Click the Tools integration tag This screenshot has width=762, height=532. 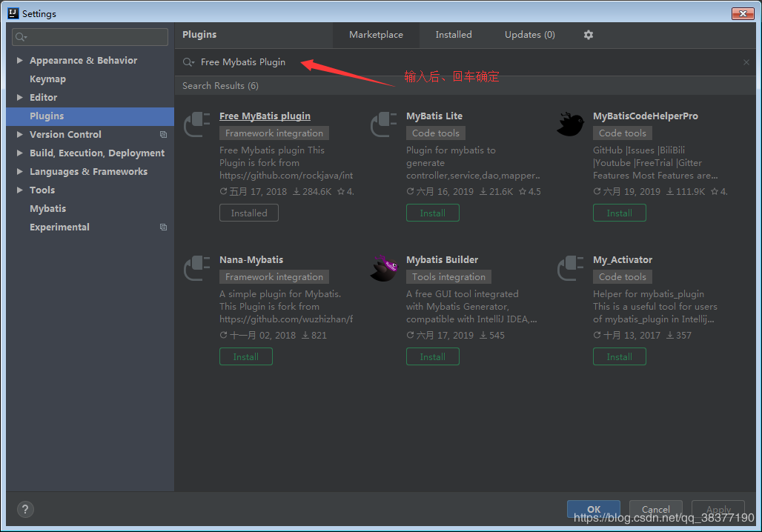pos(448,277)
